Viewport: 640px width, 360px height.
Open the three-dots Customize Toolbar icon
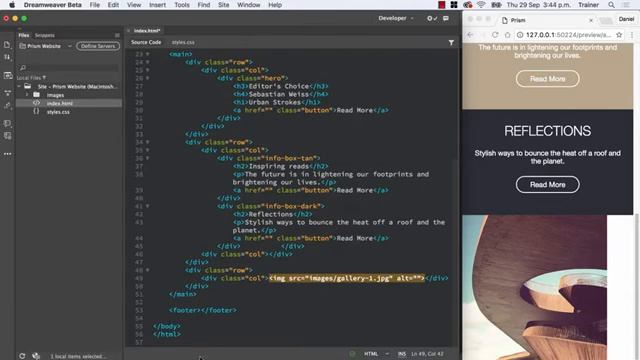point(7,154)
